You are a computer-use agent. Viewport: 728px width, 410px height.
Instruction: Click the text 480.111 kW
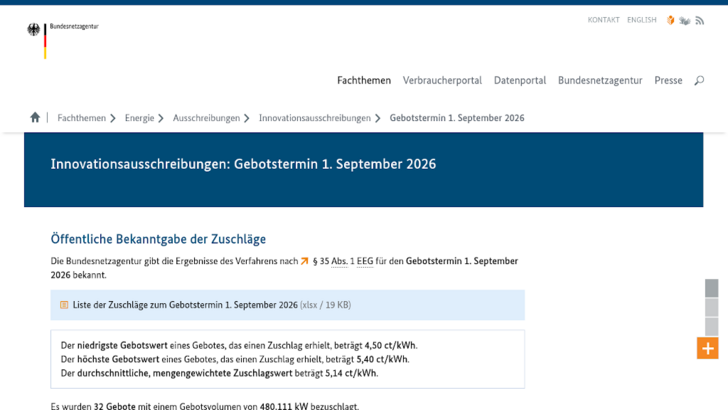[284, 406]
